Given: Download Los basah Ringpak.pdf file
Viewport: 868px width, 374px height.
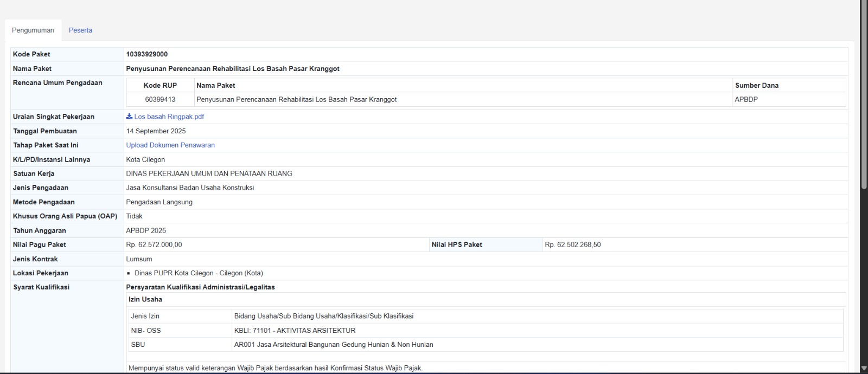Looking at the screenshot, I should (x=169, y=117).
